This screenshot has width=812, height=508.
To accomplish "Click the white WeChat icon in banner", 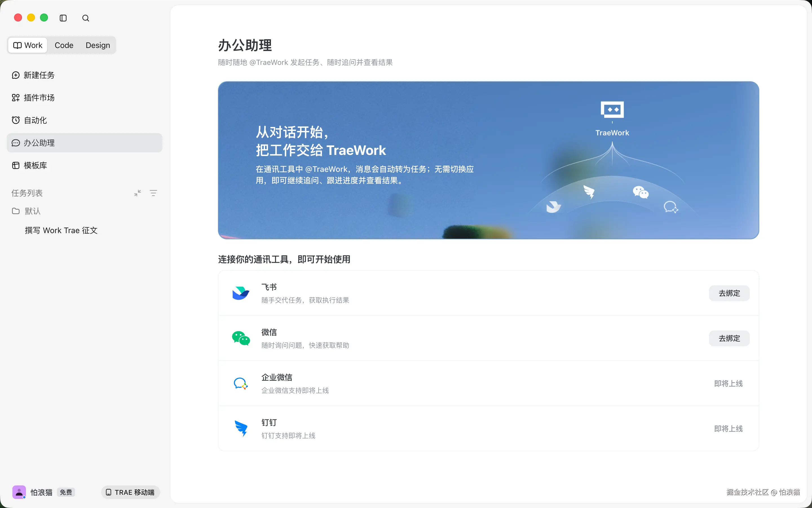I will 641,192.
